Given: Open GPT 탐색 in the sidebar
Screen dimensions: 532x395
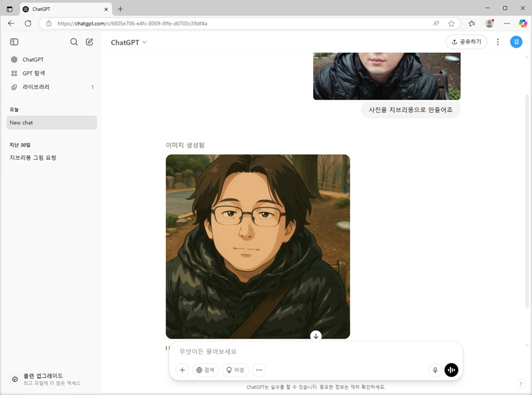Looking at the screenshot, I should [33, 73].
